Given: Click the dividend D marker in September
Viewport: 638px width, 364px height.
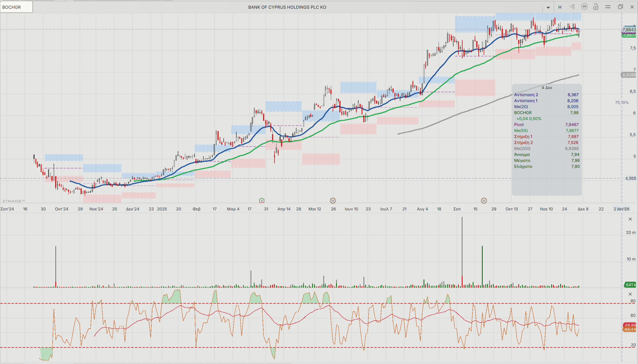Looking at the screenshot, I should (484, 200).
